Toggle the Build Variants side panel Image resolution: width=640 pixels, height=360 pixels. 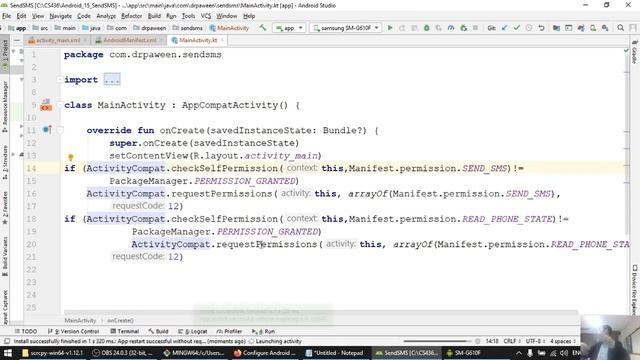(x=5, y=257)
